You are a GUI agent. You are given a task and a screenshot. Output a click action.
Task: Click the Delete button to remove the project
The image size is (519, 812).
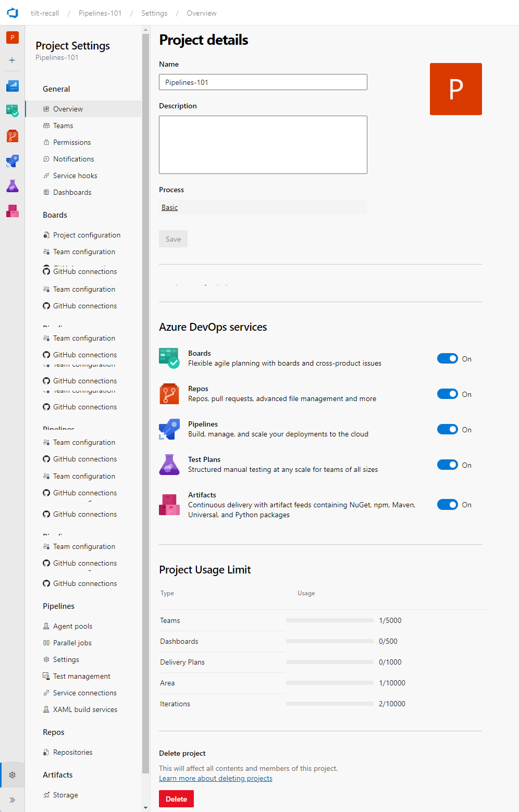coord(176,798)
